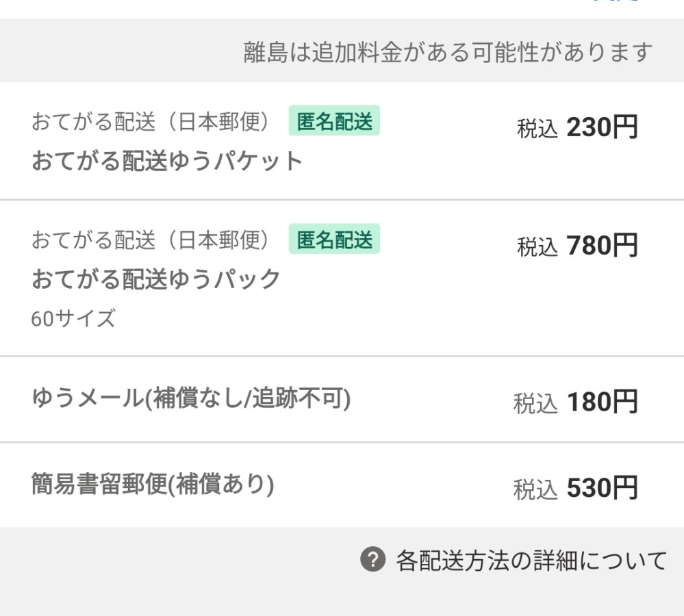This screenshot has width=684, height=616.
Task: Choose ゆうメール(補償なし/追跡不可) option
Action: (342, 399)
